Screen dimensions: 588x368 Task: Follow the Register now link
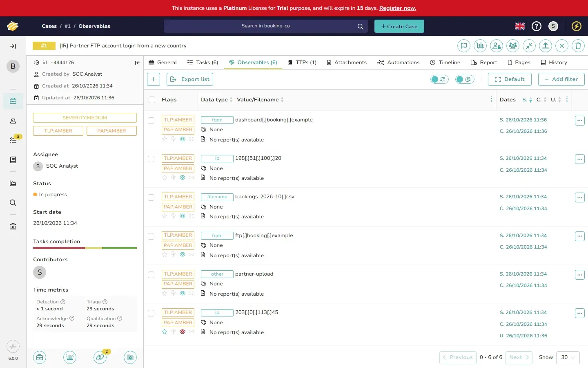[398, 8]
